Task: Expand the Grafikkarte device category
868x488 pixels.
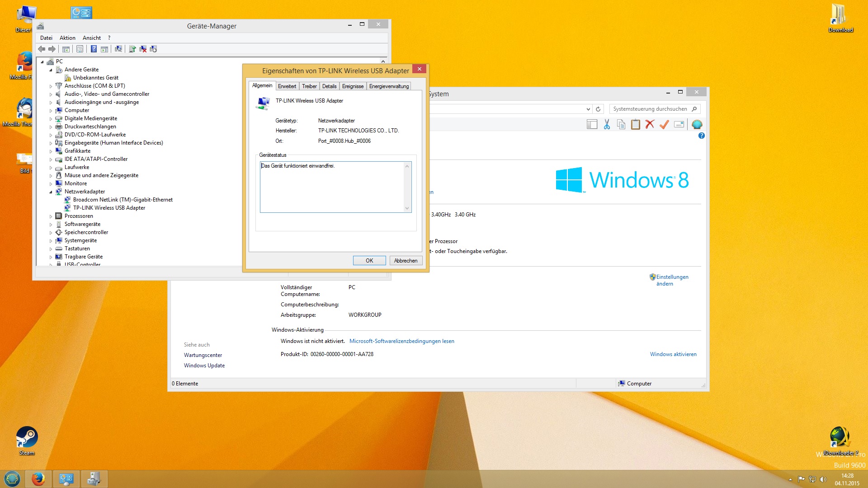Action: click(51, 151)
